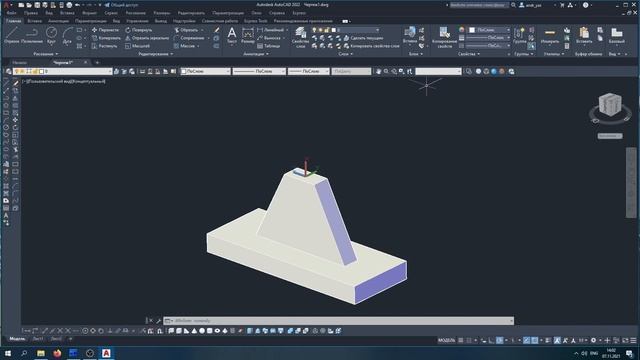Open Firefox from the taskbar
Screen dimensions: 640x360
(57, 353)
